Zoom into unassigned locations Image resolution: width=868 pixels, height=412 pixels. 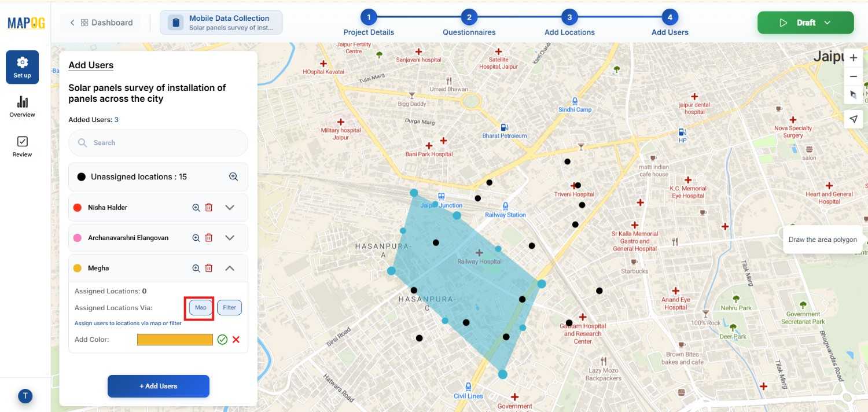[234, 176]
